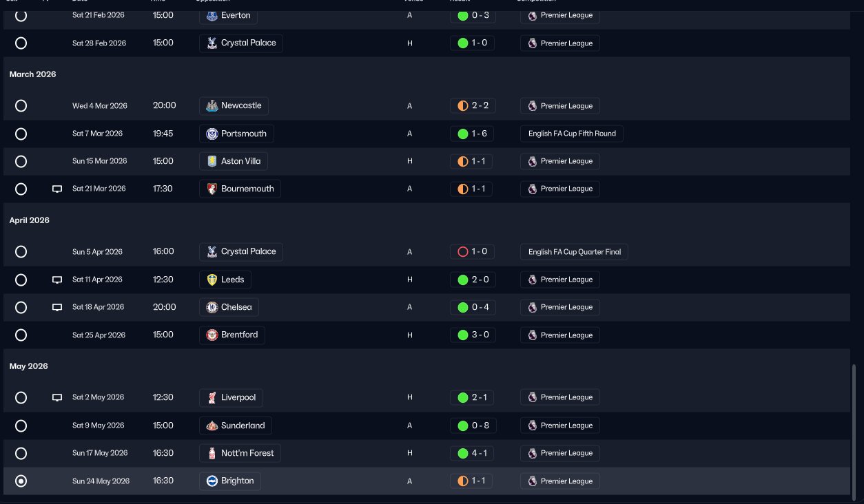The height and width of the screenshot is (504, 864).
Task: Click green win indicator for Portsmouth result
Action: tap(463, 134)
